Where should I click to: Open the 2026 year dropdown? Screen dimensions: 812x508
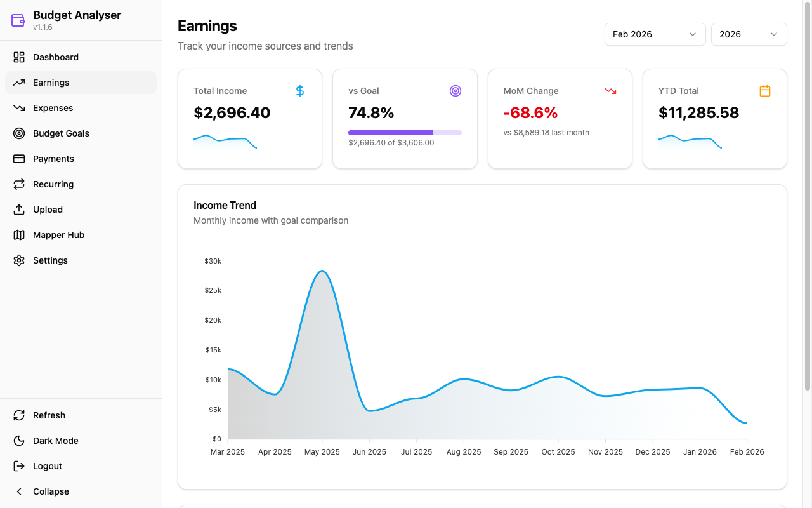tap(749, 34)
